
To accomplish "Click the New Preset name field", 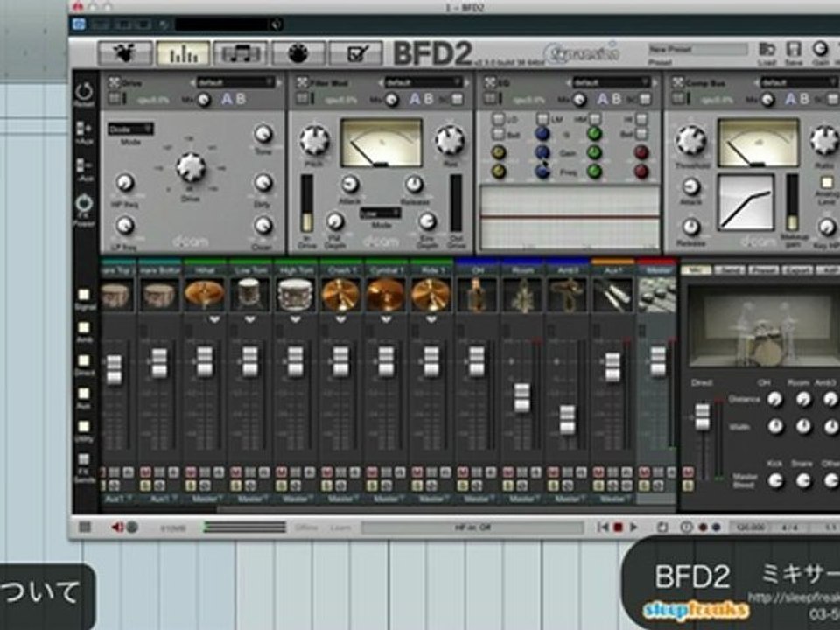I will click(698, 49).
